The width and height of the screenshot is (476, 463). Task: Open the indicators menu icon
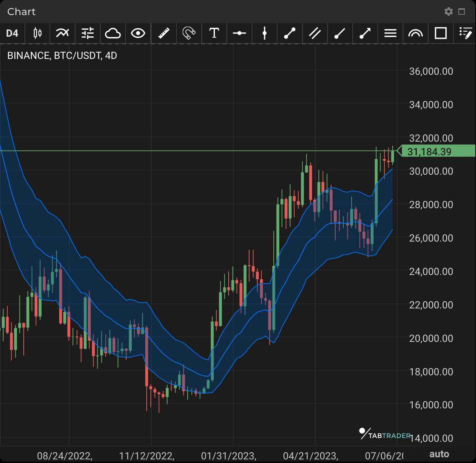(63, 33)
